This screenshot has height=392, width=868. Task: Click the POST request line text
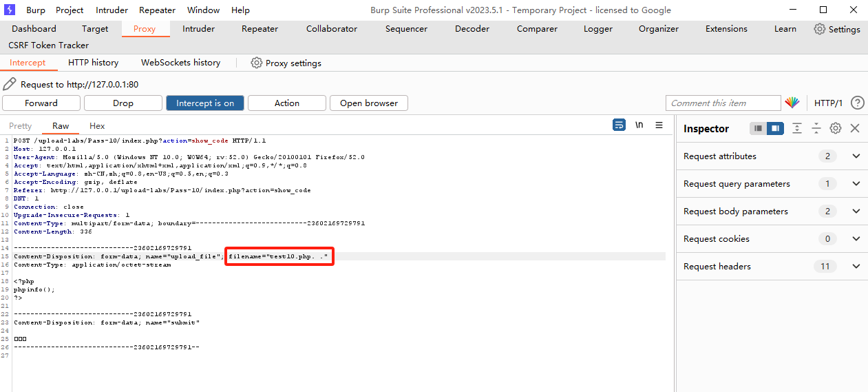(x=140, y=141)
